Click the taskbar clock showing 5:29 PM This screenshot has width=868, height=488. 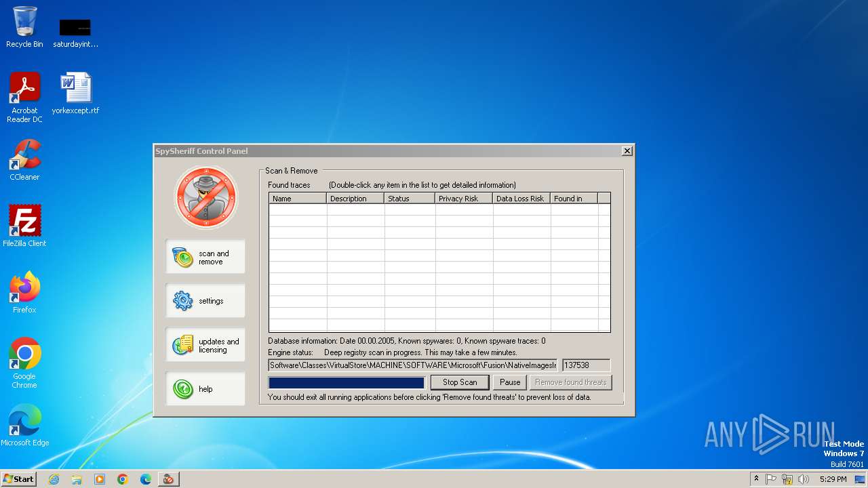tap(833, 479)
